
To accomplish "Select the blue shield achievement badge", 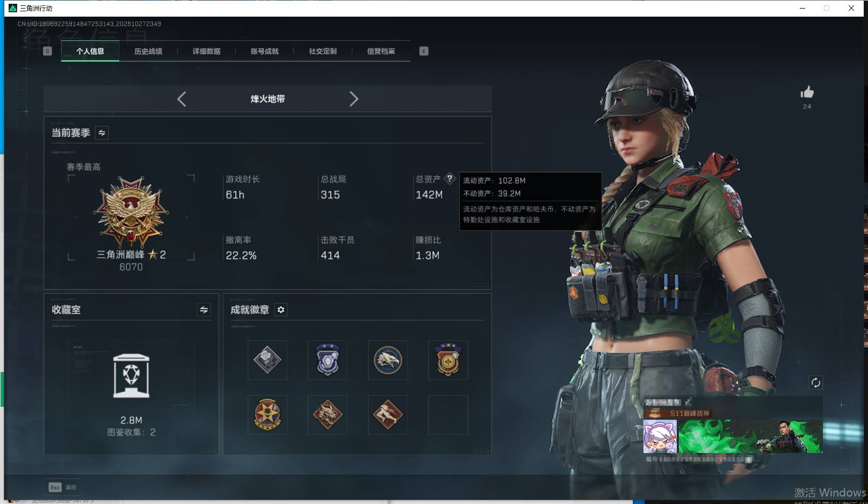I will pos(328,360).
